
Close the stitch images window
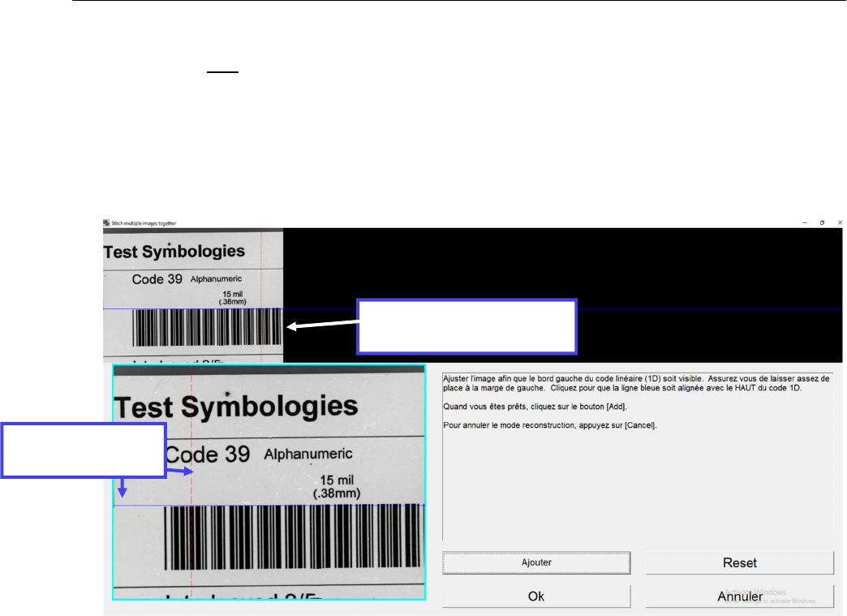(x=840, y=222)
